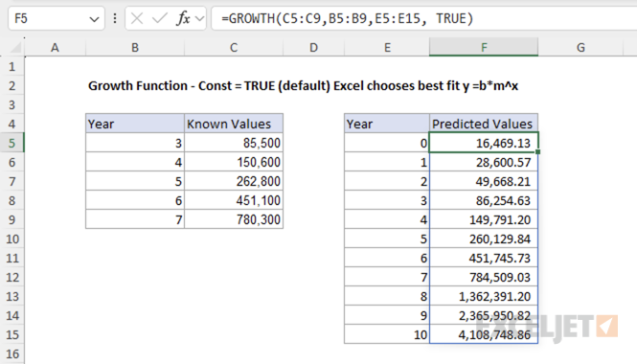
Task: Open the Insert Function fx button
Action: click(x=183, y=18)
